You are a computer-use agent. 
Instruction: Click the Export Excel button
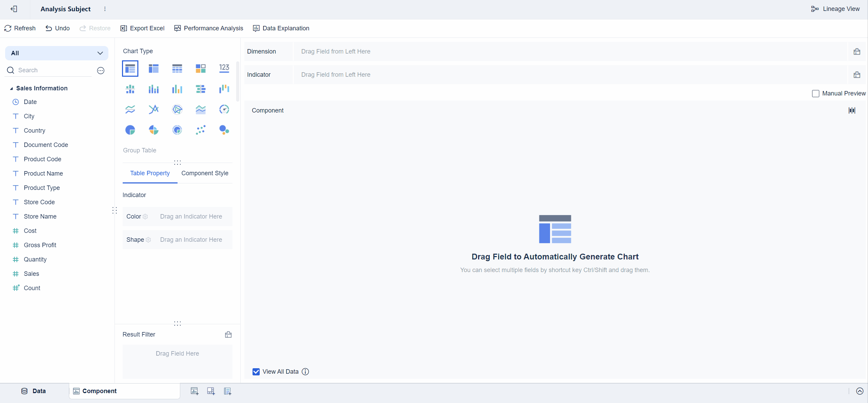[142, 28]
